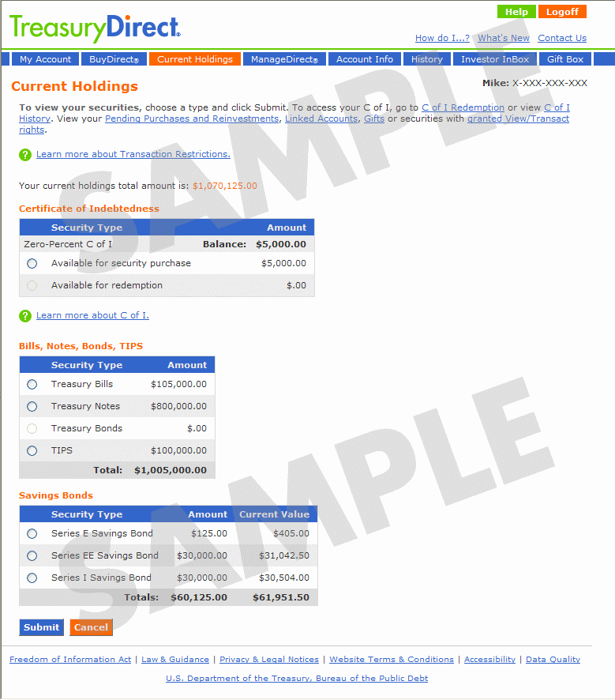
Task: Open the History tab
Action: 427,59
